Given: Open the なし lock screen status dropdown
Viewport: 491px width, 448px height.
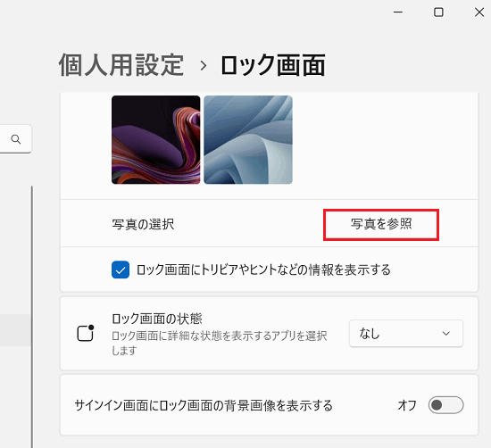Looking at the screenshot, I should (x=406, y=334).
